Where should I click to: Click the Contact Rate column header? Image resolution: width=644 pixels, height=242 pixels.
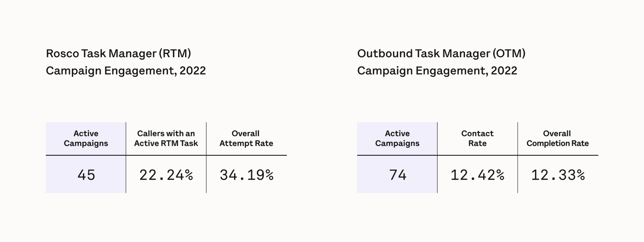[477, 139]
